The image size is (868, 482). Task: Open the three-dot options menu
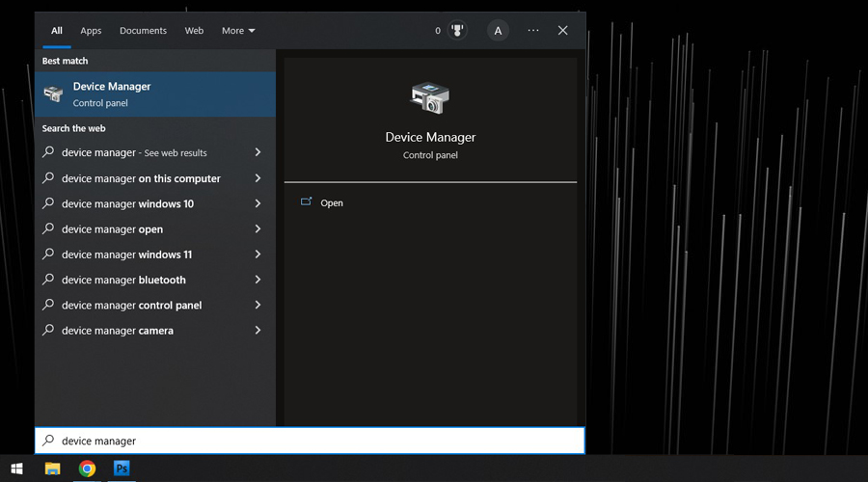tap(533, 31)
